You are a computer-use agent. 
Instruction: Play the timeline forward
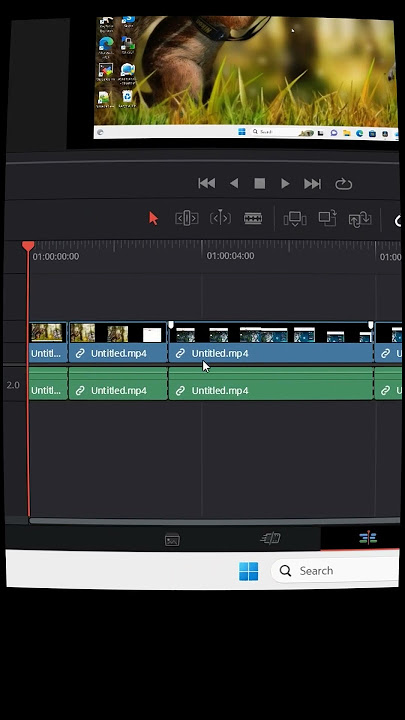click(285, 184)
